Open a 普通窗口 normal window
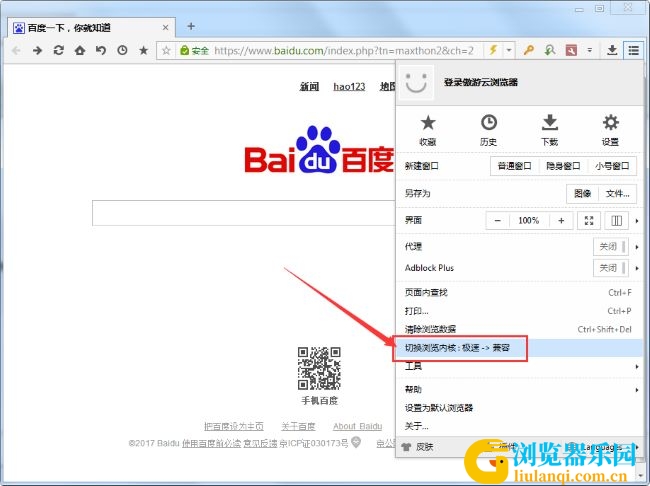 coord(514,166)
